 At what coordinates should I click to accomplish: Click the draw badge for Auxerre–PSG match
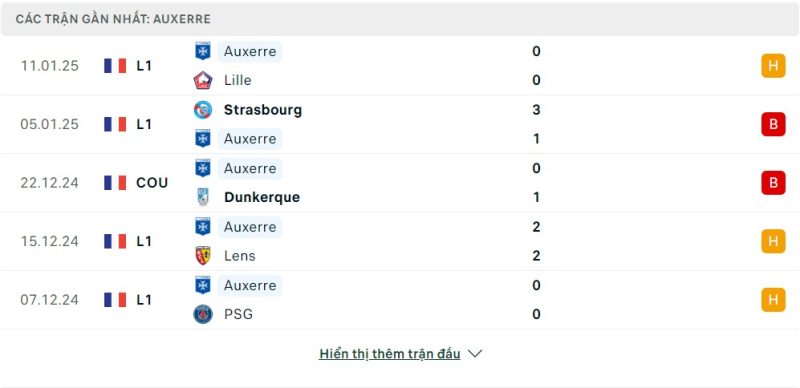pyautogui.click(x=773, y=300)
